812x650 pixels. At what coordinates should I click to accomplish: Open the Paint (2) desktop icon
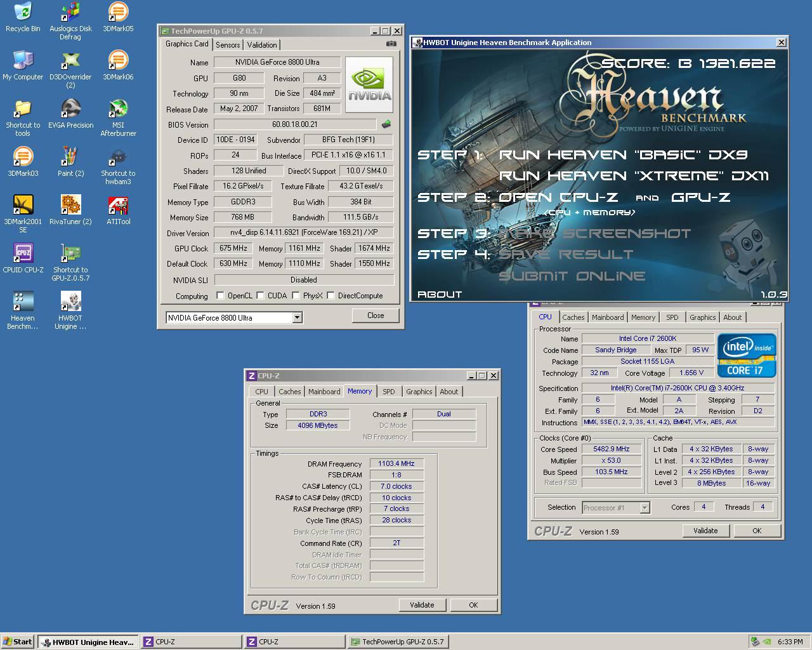[x=70, y=162]
